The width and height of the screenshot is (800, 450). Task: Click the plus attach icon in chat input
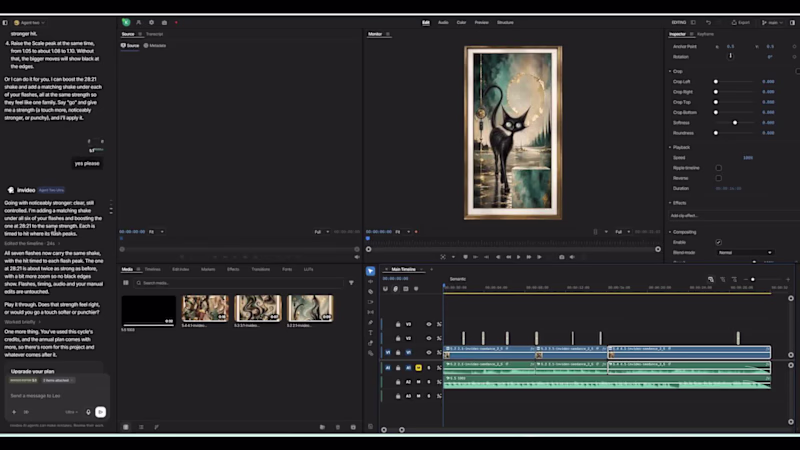click(14, 412)
